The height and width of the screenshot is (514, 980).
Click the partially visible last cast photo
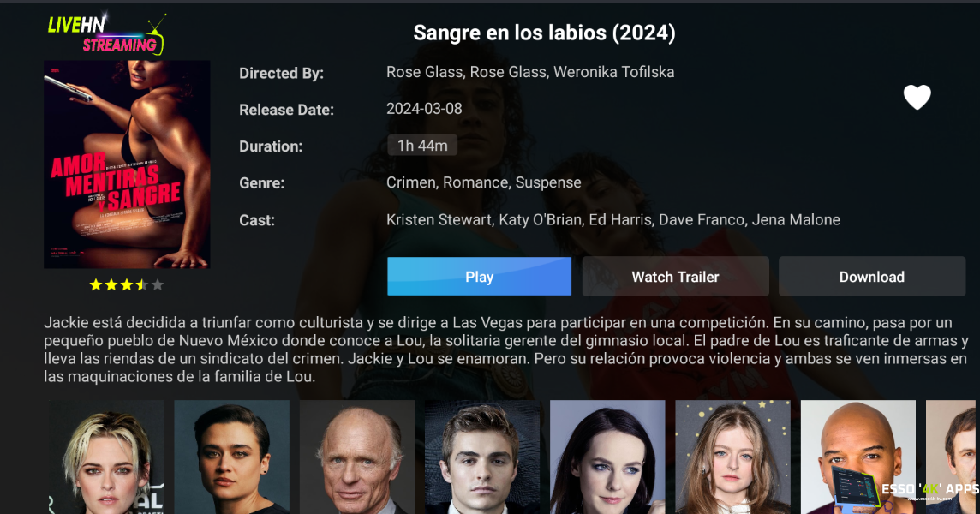coord(951,457)
